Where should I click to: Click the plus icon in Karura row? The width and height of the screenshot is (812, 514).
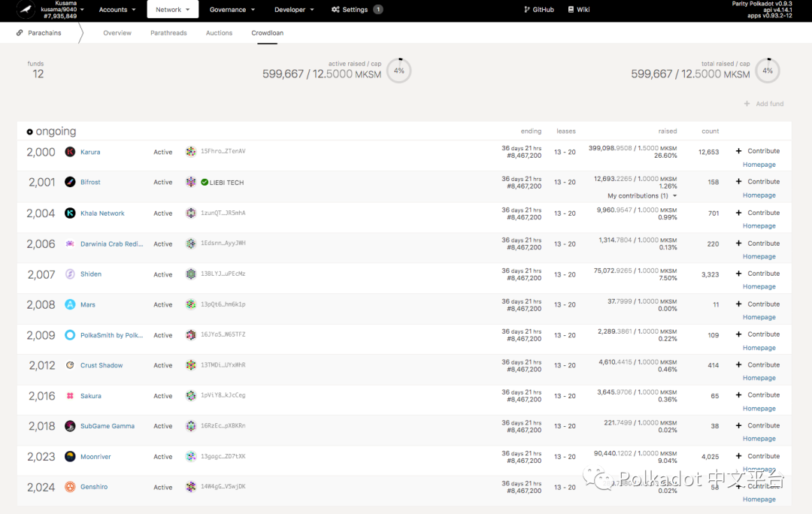coord(738,150)
